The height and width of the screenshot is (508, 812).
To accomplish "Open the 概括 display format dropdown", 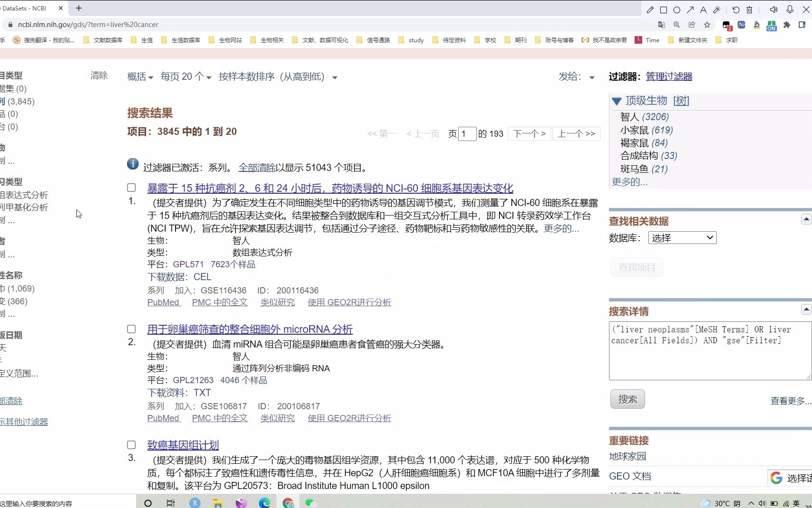I will (x=140, y=76).
